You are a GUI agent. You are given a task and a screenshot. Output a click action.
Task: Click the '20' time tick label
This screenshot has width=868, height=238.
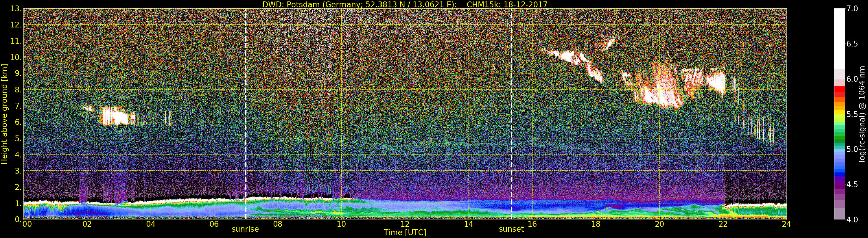tap(659, 224)
